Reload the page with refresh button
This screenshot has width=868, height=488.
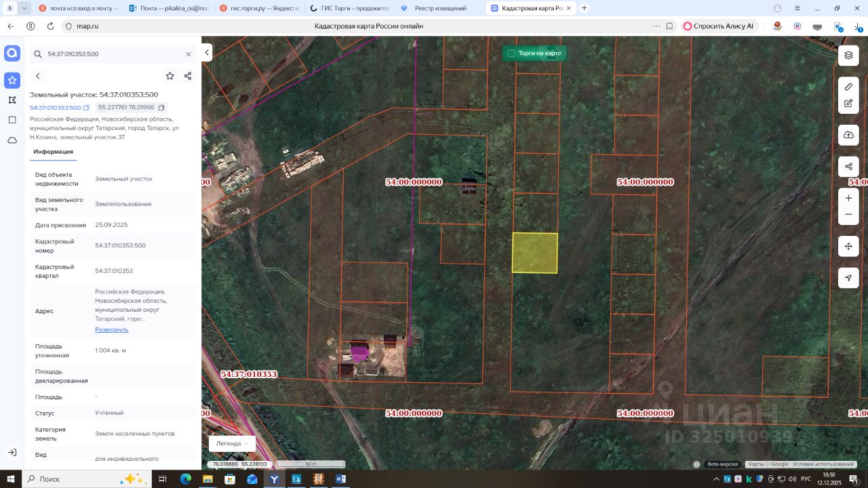coord(50,26)
